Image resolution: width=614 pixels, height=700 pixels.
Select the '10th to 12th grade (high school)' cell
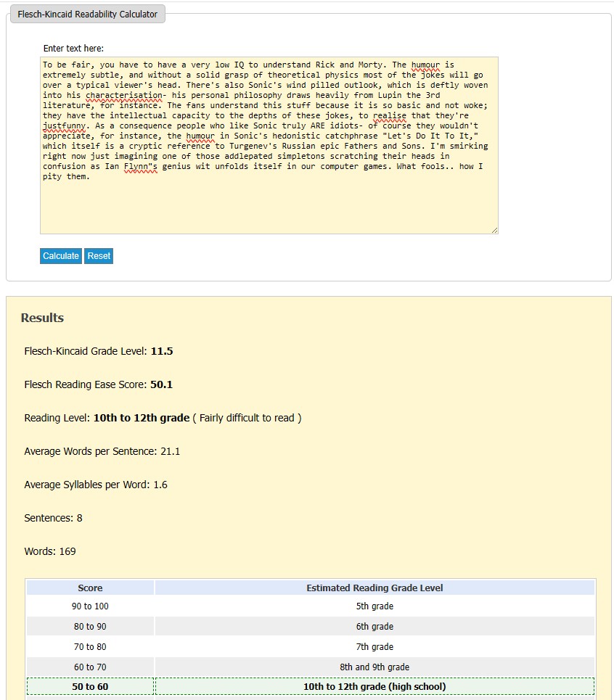374,687
